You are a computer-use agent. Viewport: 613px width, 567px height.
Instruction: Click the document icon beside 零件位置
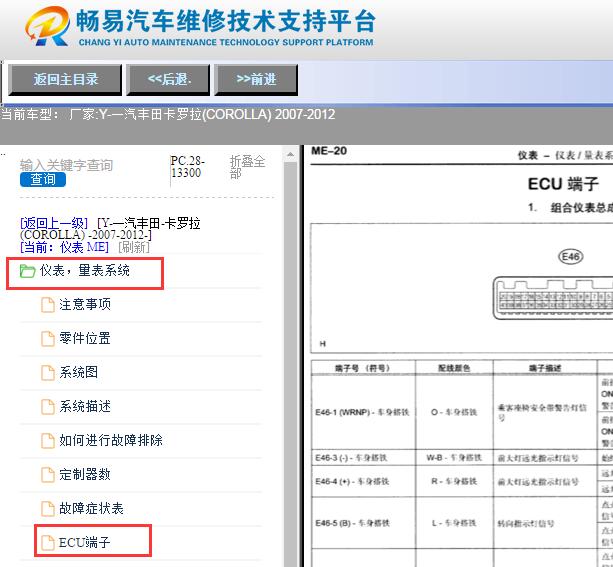[x=48, y=339]
